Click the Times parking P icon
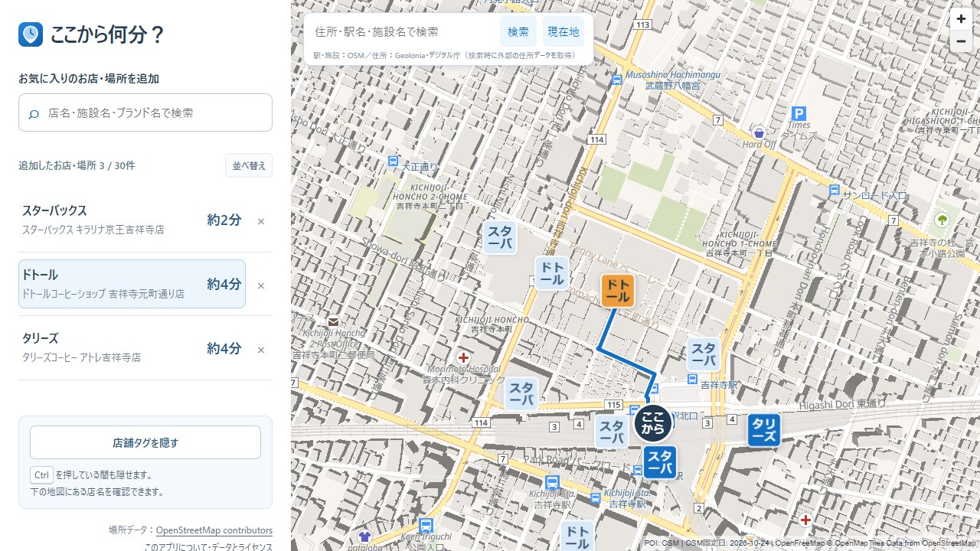 tap(799, 113)
